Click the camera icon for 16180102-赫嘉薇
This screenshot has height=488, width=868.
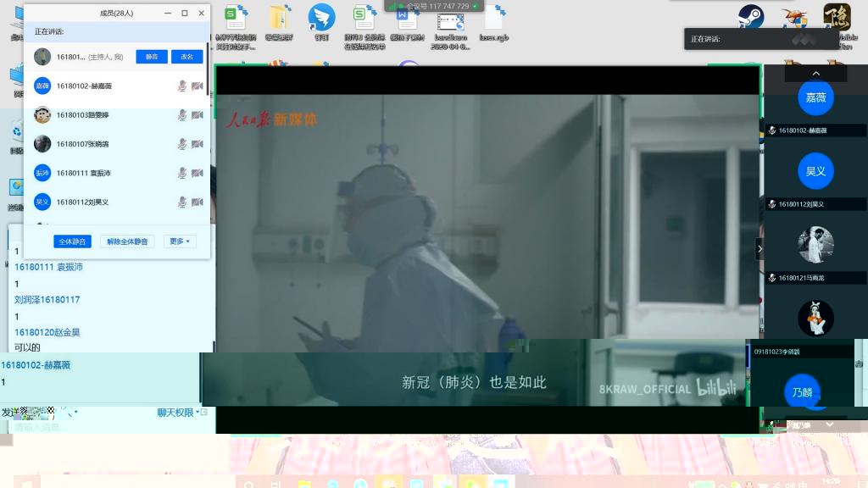tap(197, 86)
